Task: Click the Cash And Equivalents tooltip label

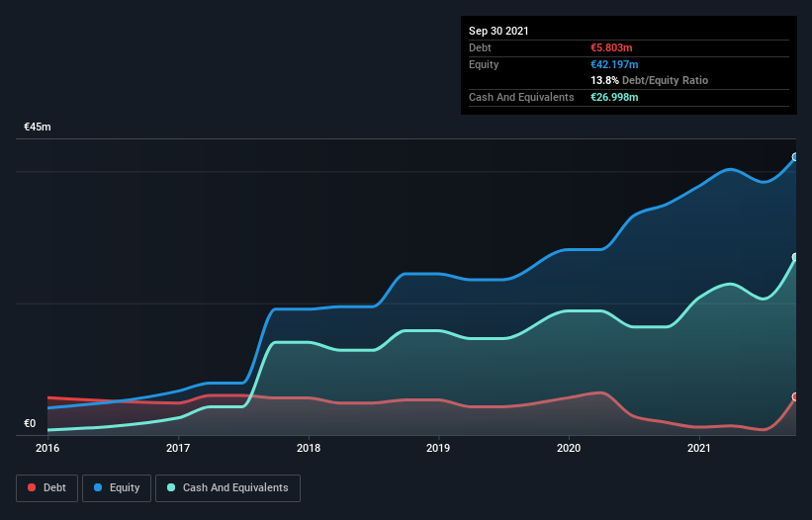Action: pos(521,97)
